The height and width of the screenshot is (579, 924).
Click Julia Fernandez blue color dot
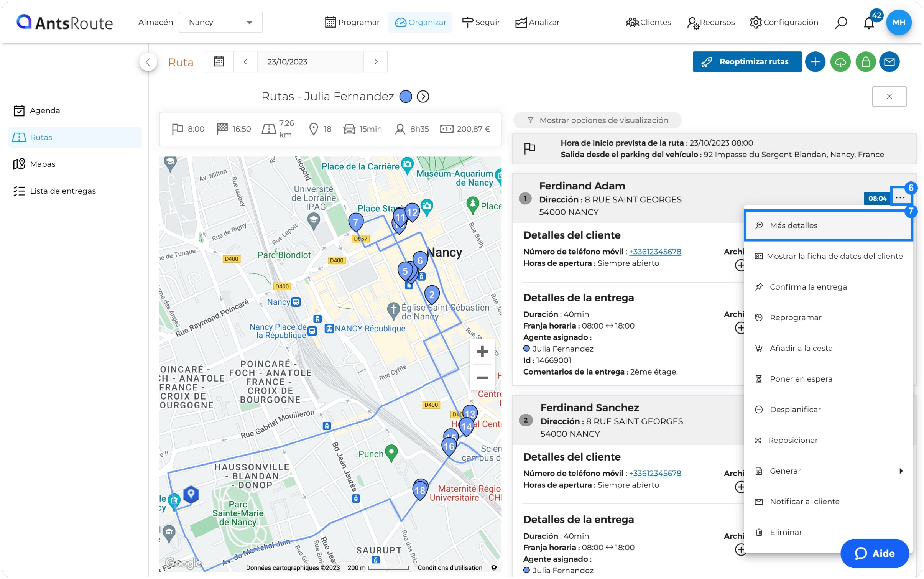point(406,96)
